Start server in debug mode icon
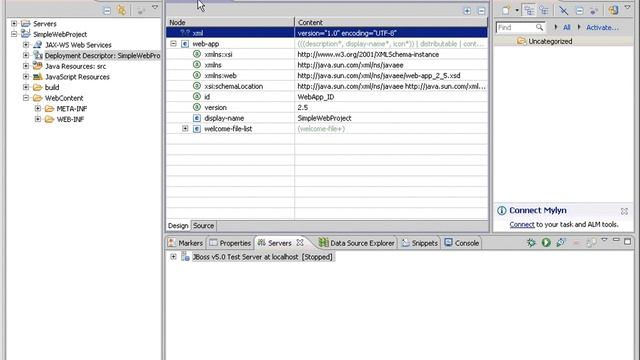Image resolution: width=640 pixels, height=360 pixels. click(531, 243)
